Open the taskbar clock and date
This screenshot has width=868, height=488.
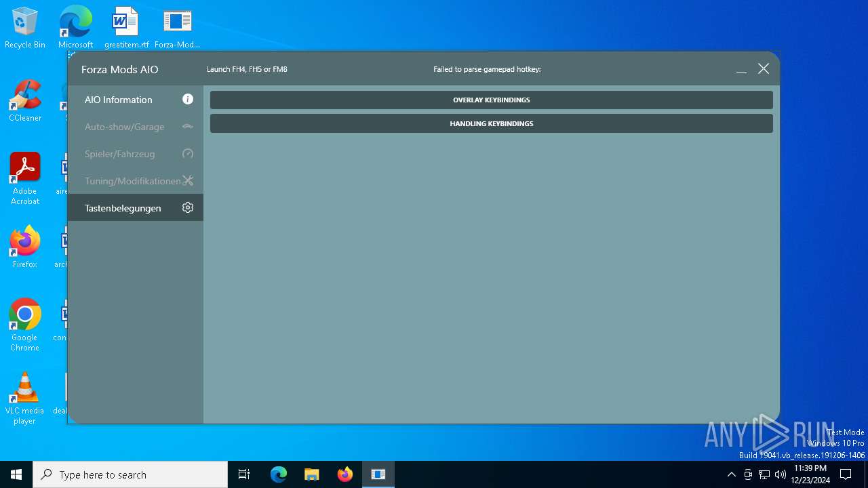[x=810, y=474]
